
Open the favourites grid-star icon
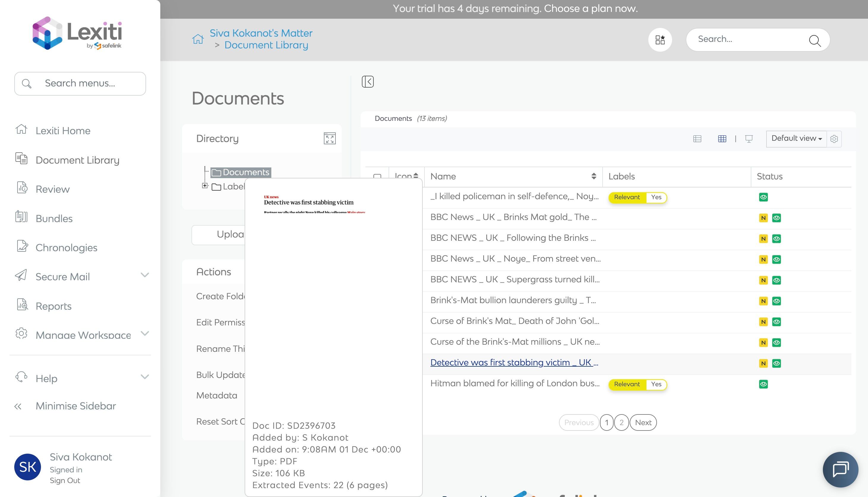660,40
